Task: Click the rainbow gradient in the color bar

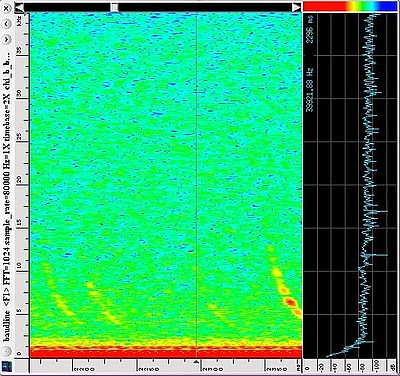Action: click(362, 6)
